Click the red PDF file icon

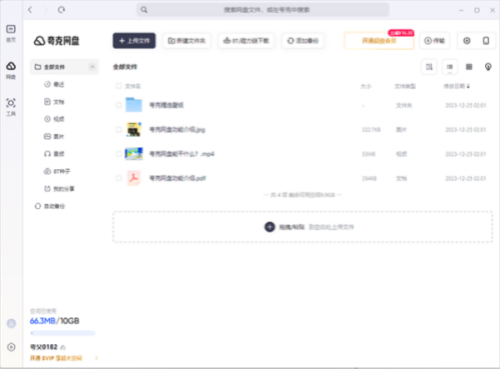point(134,178)
